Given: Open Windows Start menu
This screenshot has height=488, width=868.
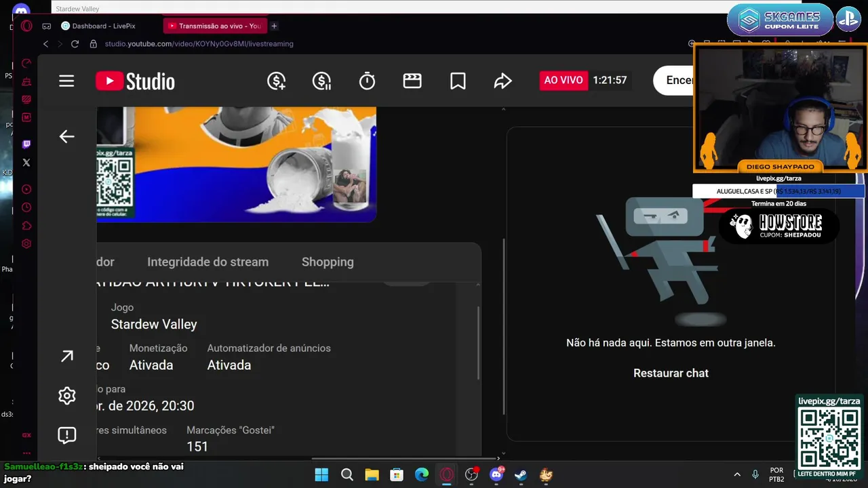Looking at the screenshot, I should 321,475.
